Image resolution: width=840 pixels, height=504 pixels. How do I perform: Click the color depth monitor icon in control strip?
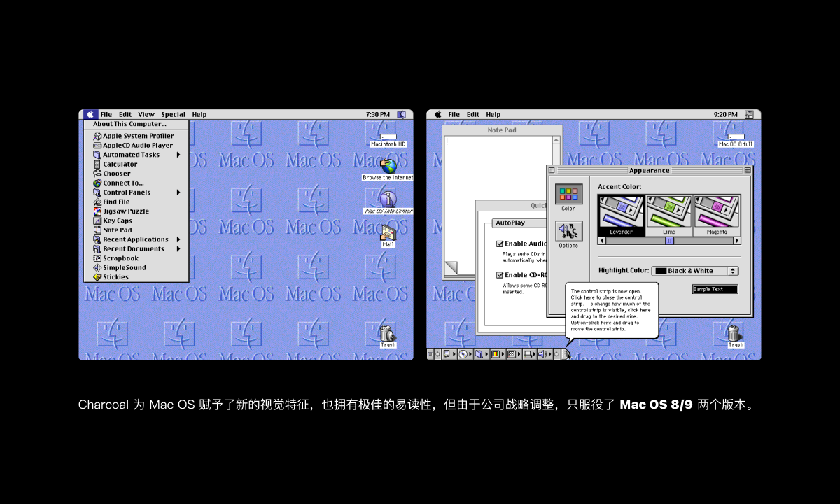pos(496,354)
